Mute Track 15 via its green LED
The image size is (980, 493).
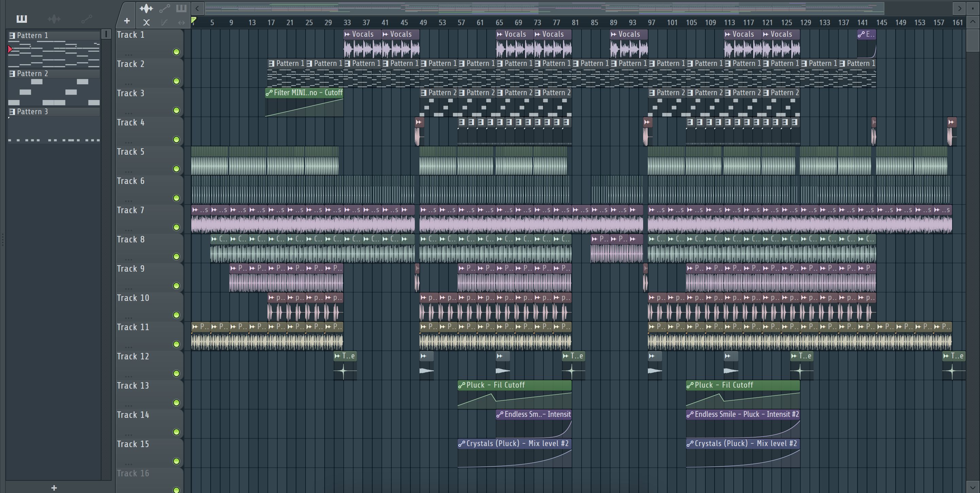[176, 461]
